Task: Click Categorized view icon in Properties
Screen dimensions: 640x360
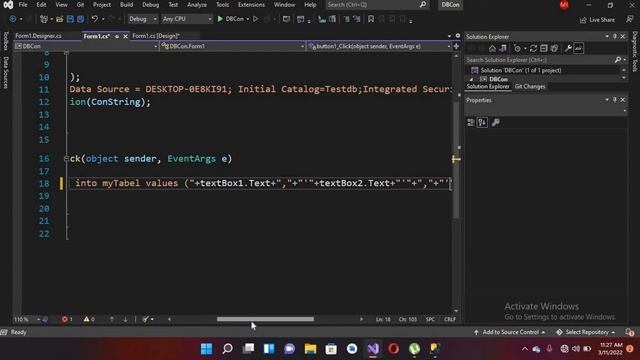Action: (x=471, y=122)
